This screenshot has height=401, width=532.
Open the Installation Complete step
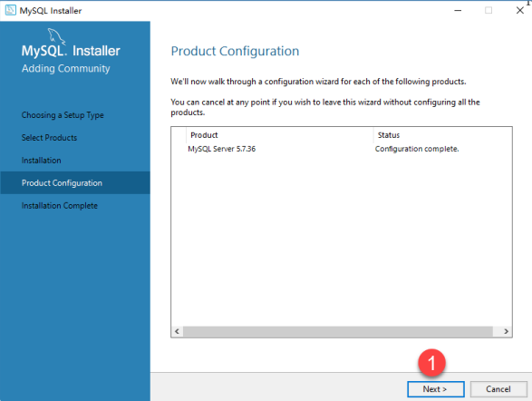tap(60, 205)
